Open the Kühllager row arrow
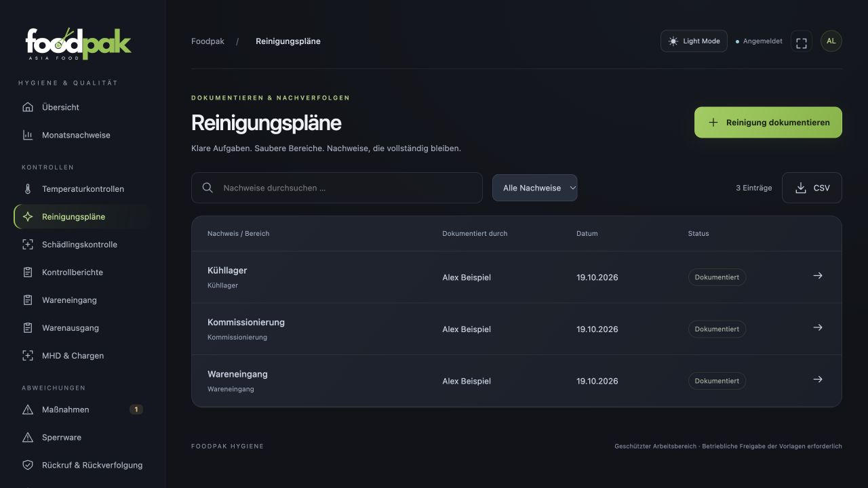Viewport: 868px width, 488px height. point(818,276)
